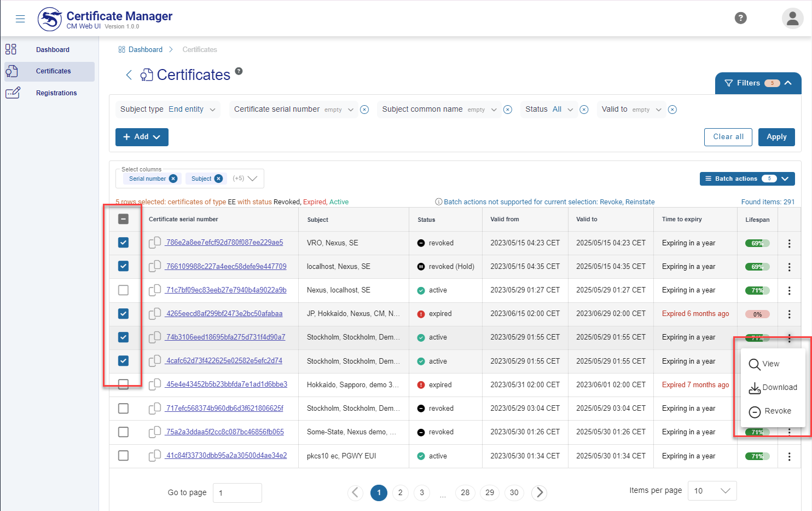Open row actions for certificate 41c84f33730dbb95a2a30500d4ae34e2

pyautogui.click(x=789, y=456)
